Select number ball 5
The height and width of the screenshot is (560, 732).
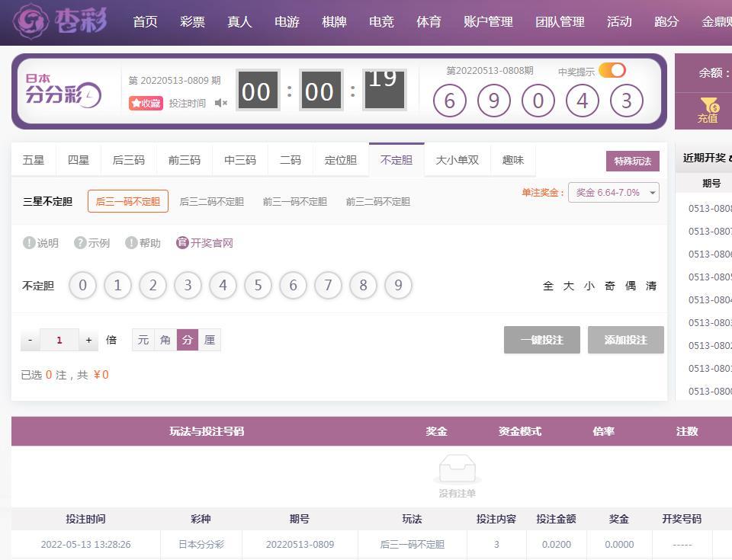[x=258, y=285]
